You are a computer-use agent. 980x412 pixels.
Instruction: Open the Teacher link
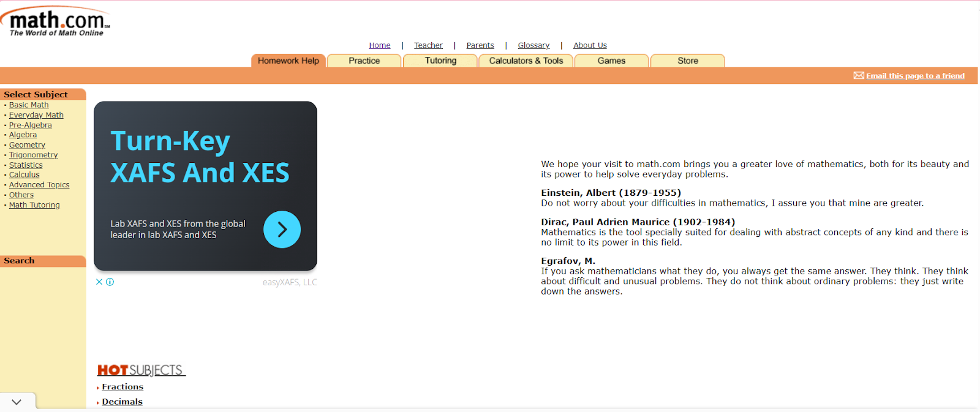point(428,45)
